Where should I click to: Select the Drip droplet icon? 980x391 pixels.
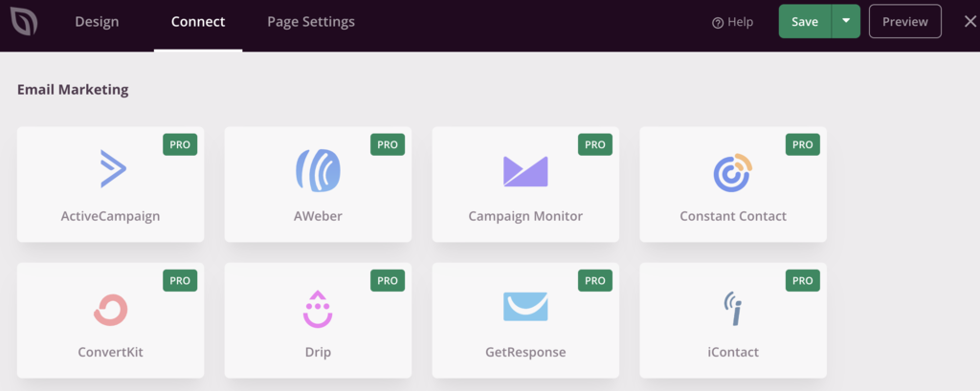coord(318,308)
